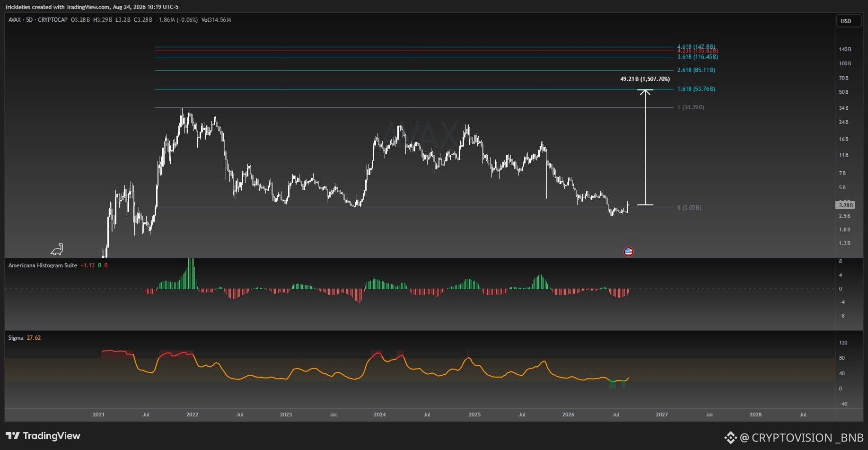Click the 2026 label on the time axis
868x450 pixels.
coord(568,415)
